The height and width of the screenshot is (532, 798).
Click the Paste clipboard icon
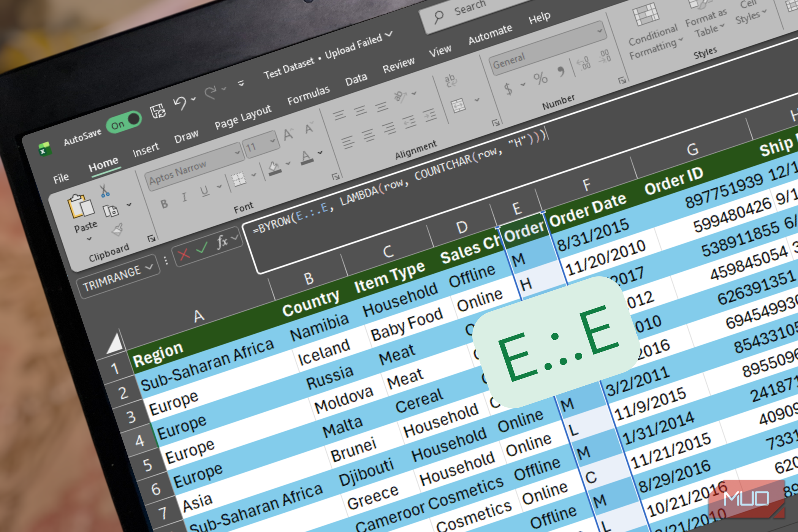[80, 206]
